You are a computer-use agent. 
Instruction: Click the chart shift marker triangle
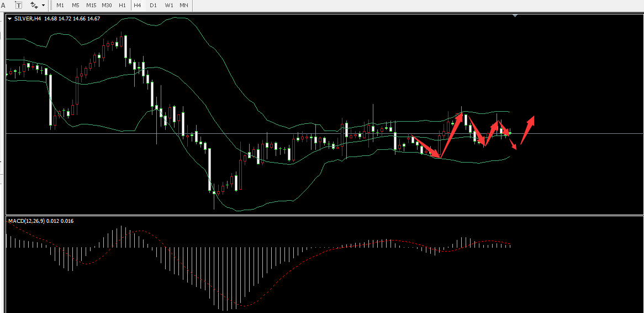point(515,16)
